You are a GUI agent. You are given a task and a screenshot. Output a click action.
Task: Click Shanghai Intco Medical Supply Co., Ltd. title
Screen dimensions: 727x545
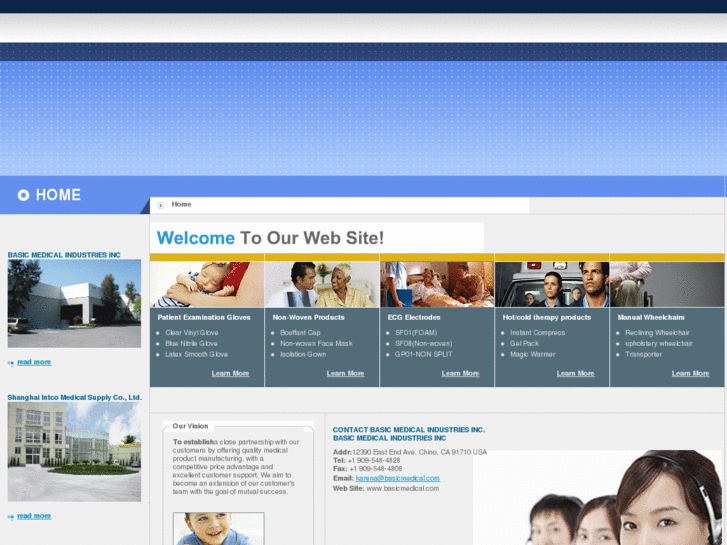pos(75,398)
